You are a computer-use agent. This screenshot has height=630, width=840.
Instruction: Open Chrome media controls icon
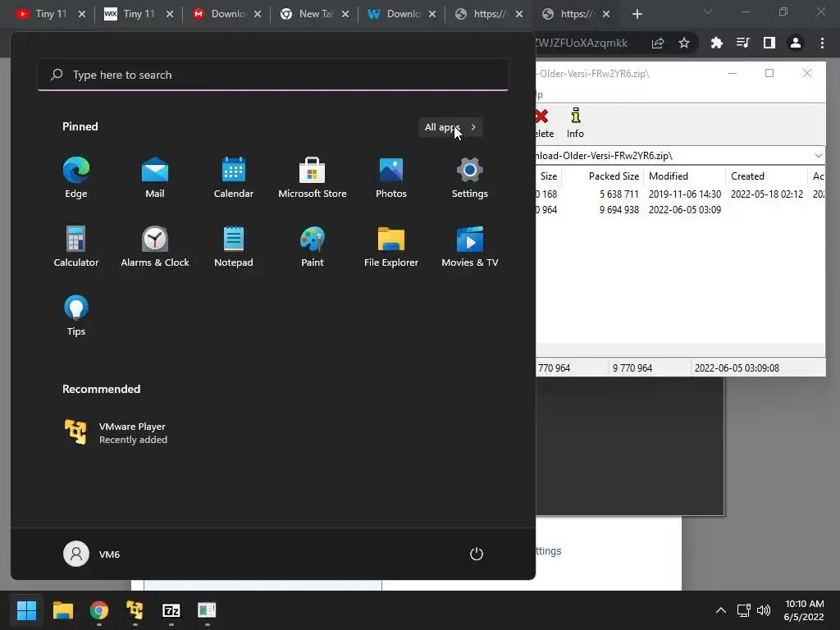(743, 43)
